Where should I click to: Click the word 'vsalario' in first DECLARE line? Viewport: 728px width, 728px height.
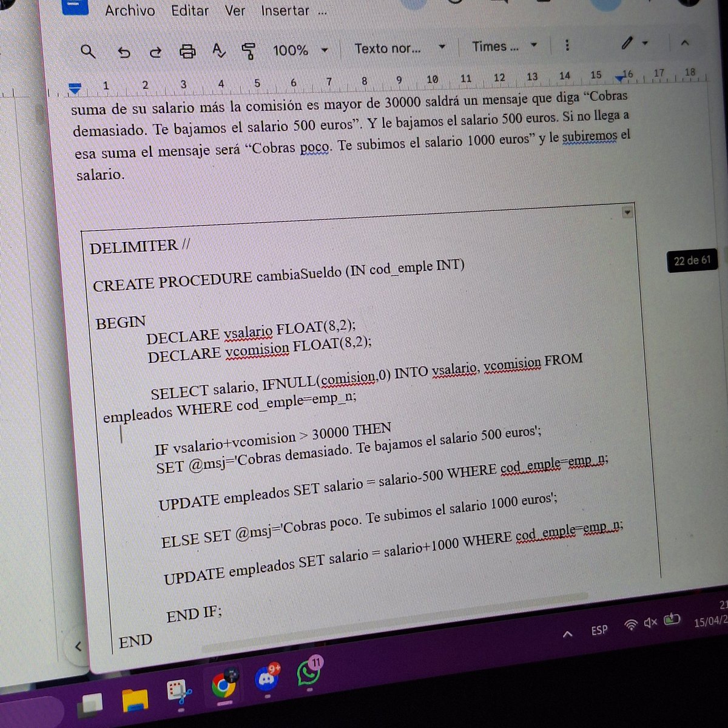pyautogui.click(x=248, y=332)
